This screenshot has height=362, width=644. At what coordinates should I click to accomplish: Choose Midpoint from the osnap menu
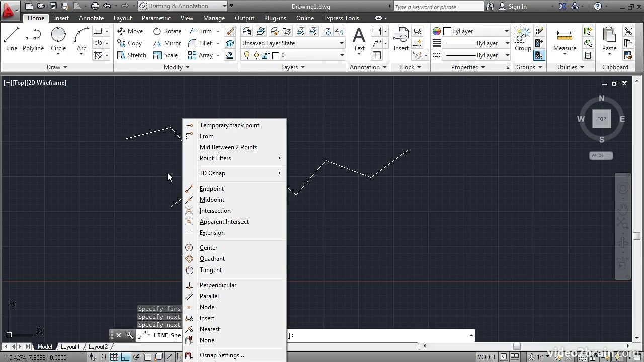coord(234,200)
